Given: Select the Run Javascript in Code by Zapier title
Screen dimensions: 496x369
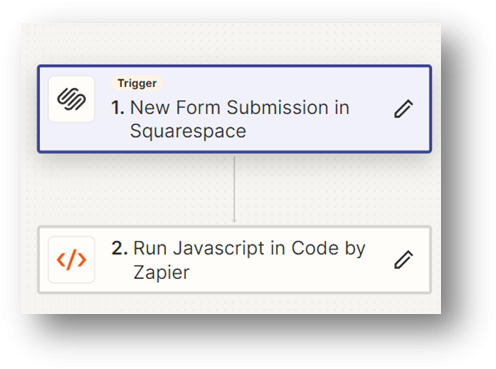Looking at the screenshot, I should click(238, 260).
